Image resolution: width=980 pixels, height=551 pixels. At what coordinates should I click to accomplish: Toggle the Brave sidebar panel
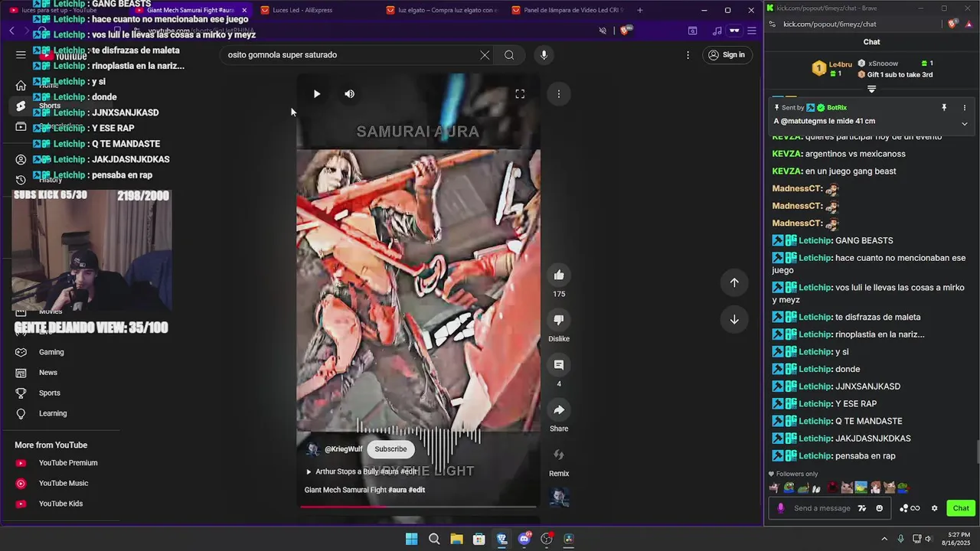click(692, 31)
